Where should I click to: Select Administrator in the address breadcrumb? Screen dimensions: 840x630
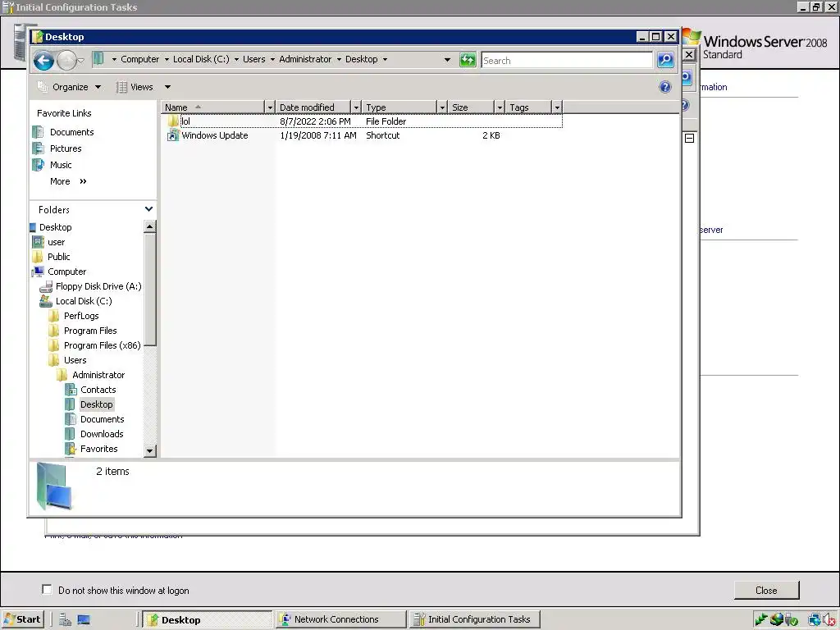tap(305, 59)
